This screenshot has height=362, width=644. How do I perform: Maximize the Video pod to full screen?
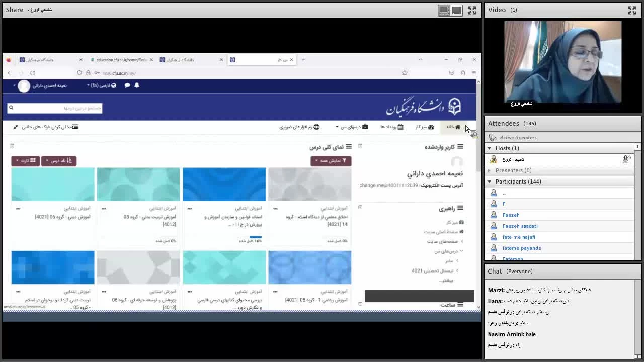631,10
